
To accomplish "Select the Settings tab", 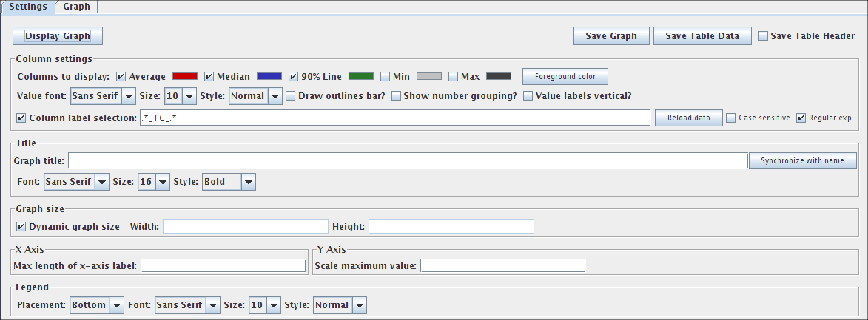I will coord(28,7).
